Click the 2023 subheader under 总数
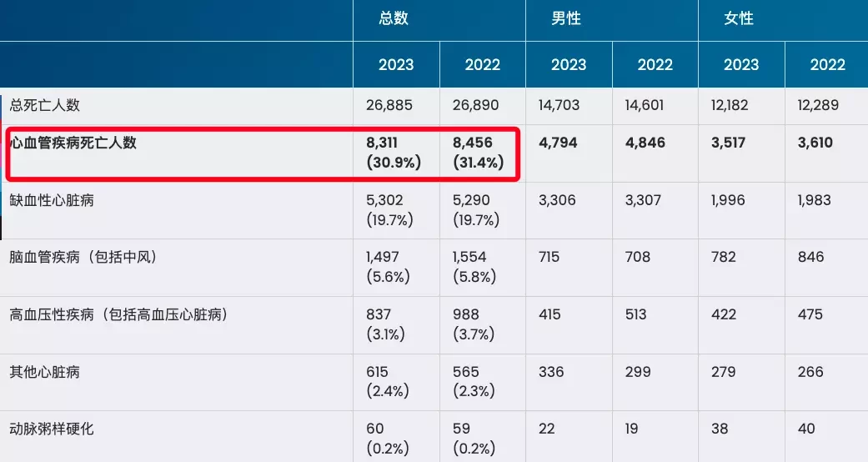This screenshot has width=868, height=462. click(x=396, y=65)
